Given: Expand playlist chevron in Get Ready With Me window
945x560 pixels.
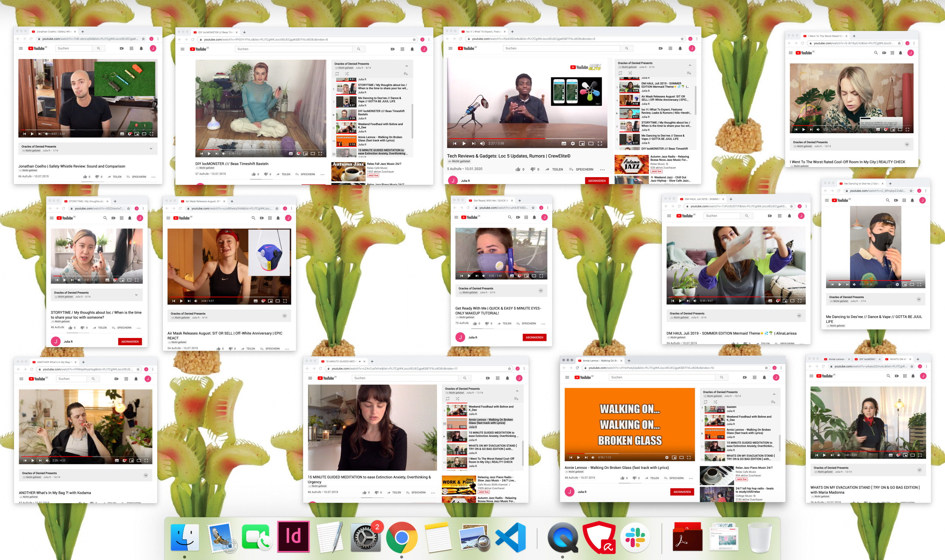Looking at the screenshot, I should (x=541, y=290).
